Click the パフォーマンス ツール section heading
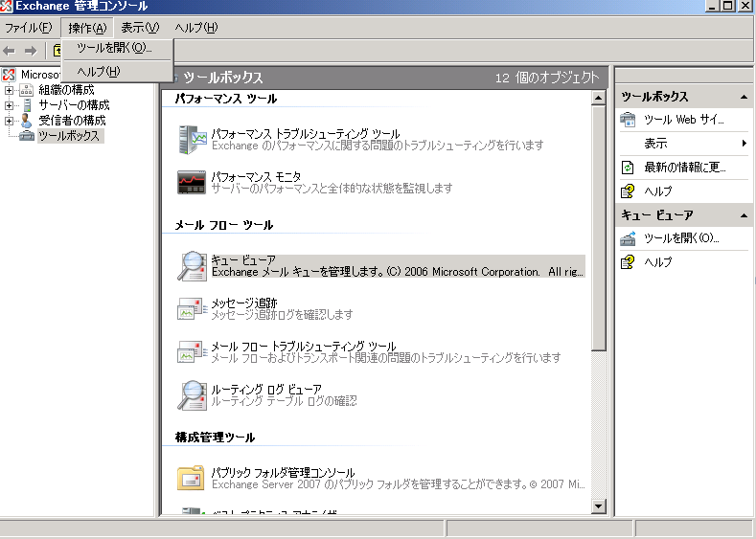This screenshot has height=539, width=756. [x=226, y=99]
